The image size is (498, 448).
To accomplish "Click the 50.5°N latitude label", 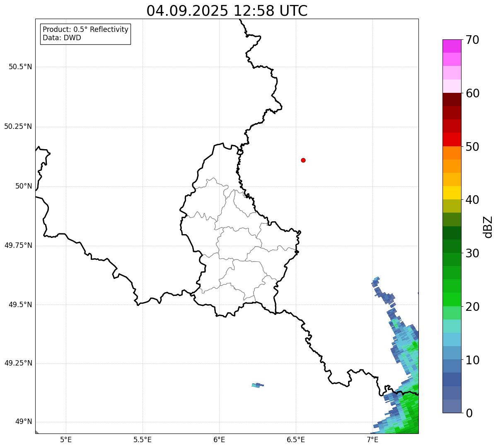I will 20,67.
